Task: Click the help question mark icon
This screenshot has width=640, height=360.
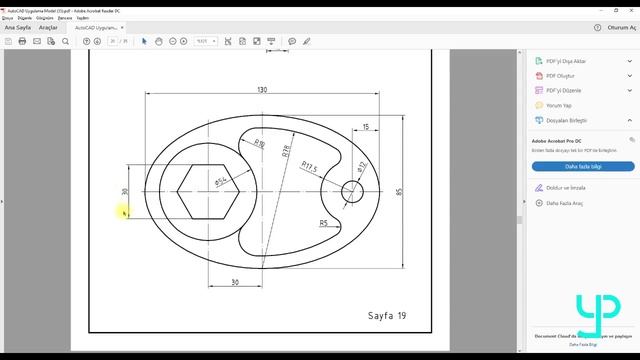Action: (x=598, y=27)
